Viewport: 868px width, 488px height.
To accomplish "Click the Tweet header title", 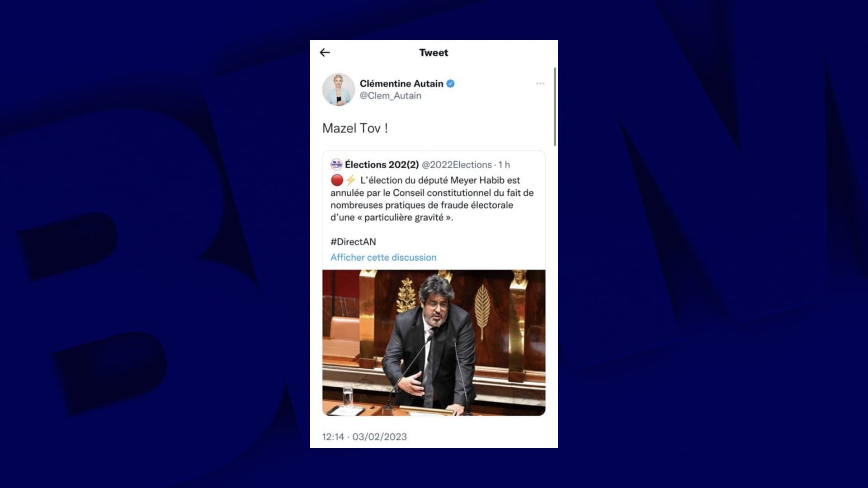I will [x=434, y=52].
